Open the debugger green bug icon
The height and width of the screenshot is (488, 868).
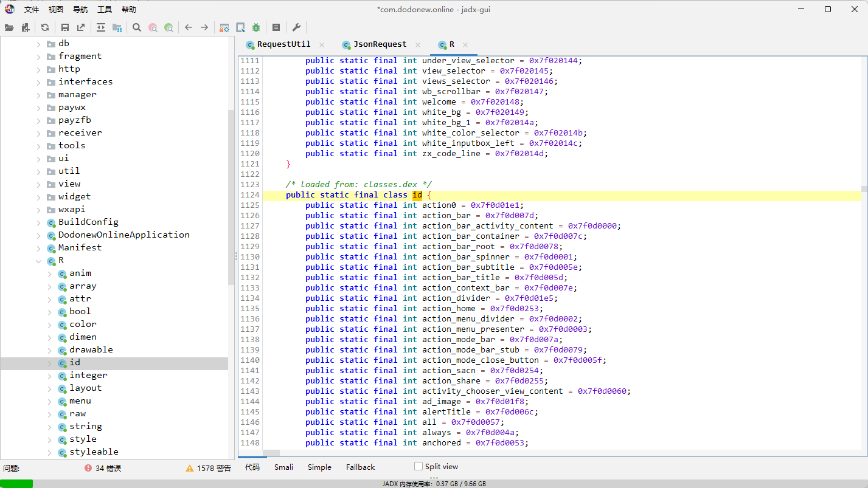pos(256,27)
